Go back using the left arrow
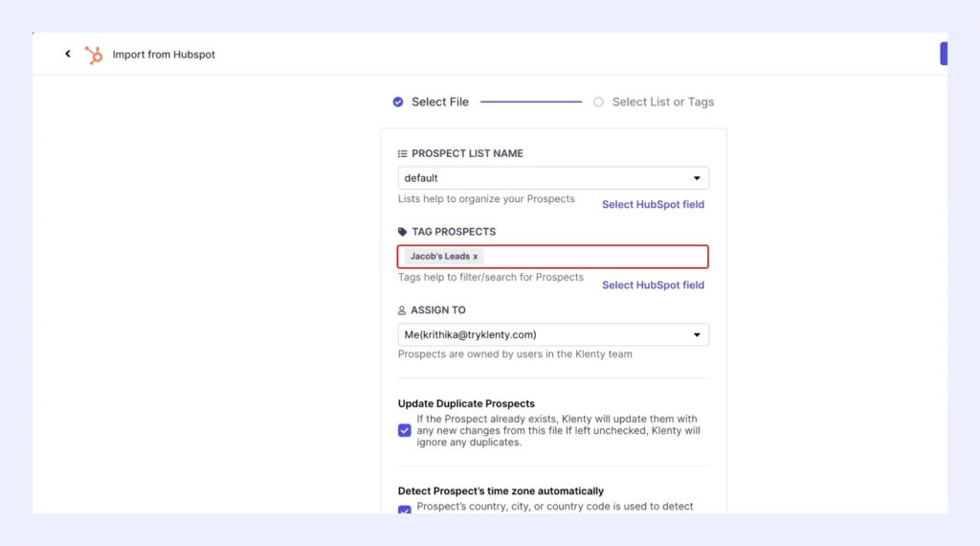Viewport: 980px width, 546px height. 68,54
